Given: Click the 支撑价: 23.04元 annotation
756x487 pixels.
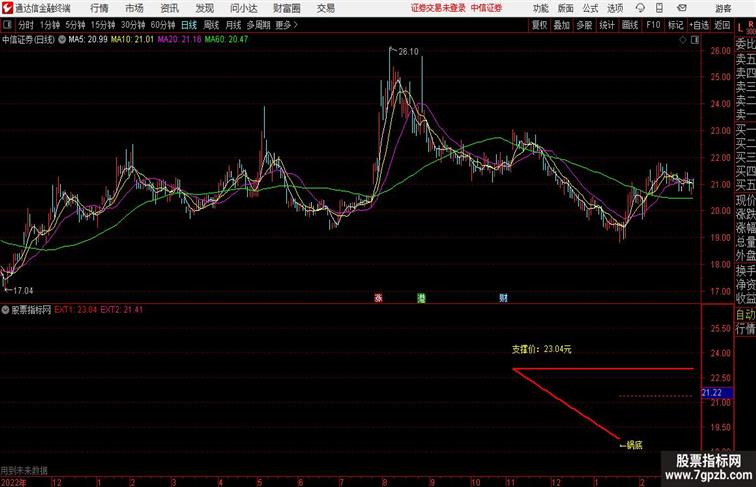Looking at the screenshot, I should [x=541, y=349].
